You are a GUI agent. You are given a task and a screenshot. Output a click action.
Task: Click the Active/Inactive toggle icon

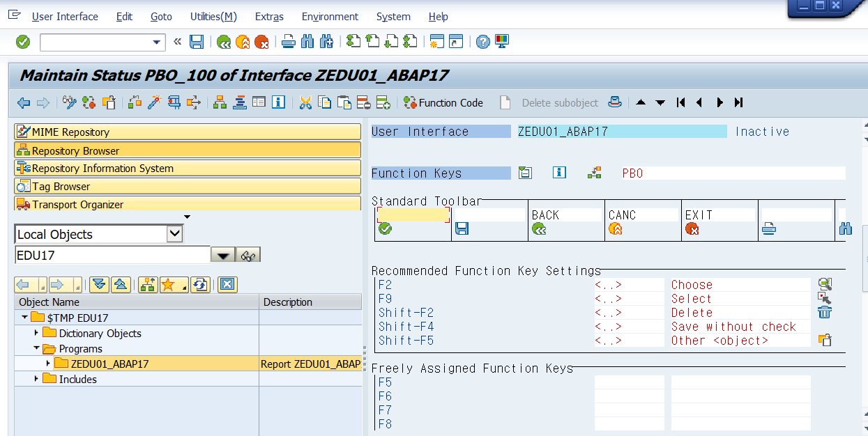(89, 103)
